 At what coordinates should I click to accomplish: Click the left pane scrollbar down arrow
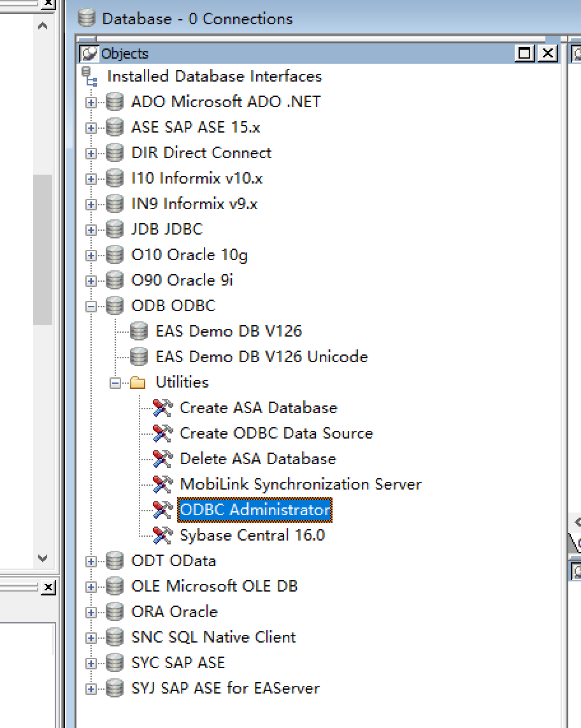43,558
